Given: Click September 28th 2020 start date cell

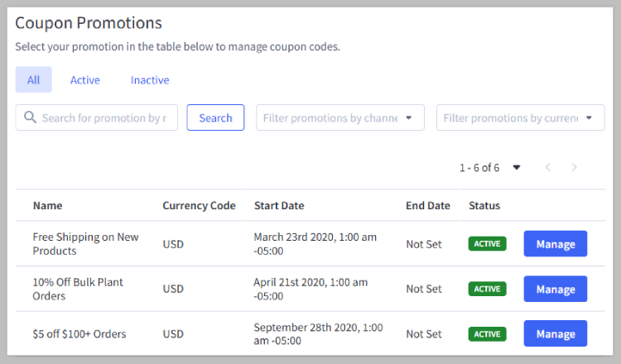Looking at the screenshot, I should coord(318,334).
